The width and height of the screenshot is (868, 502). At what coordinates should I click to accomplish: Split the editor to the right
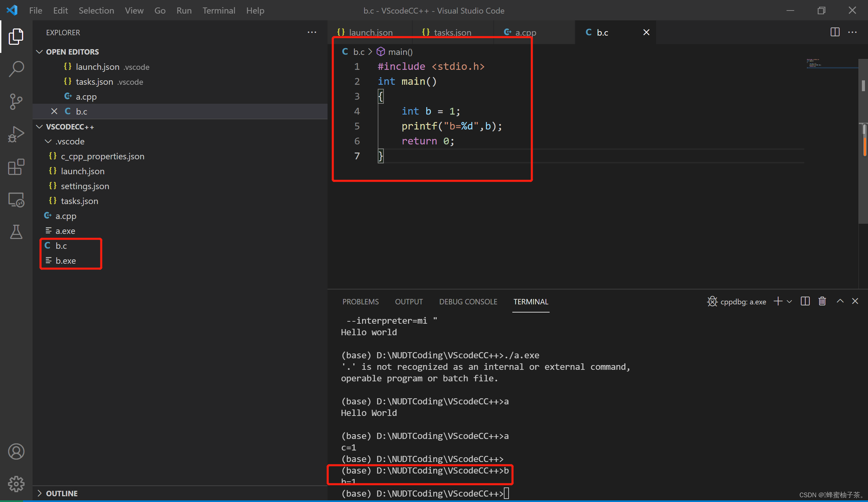835,32
